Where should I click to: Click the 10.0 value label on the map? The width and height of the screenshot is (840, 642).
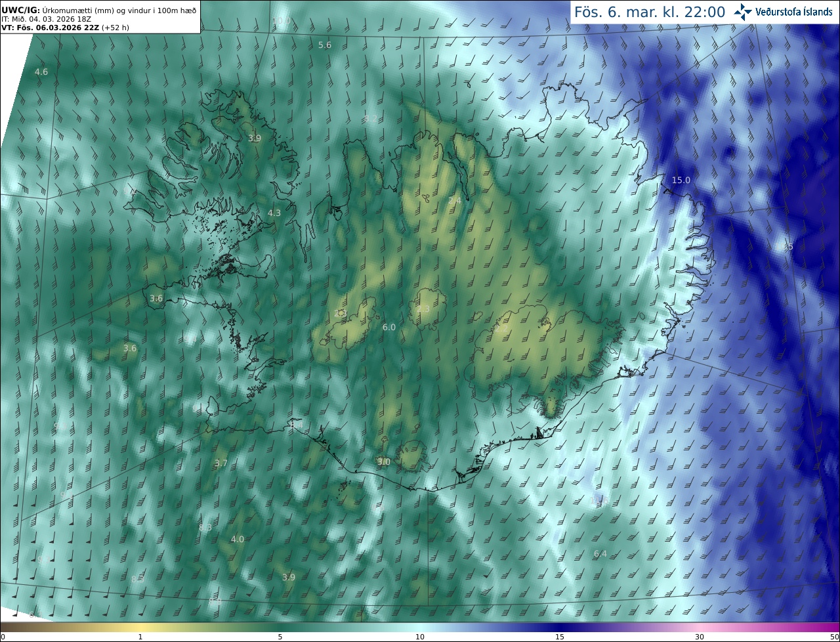tap(281, 21)
